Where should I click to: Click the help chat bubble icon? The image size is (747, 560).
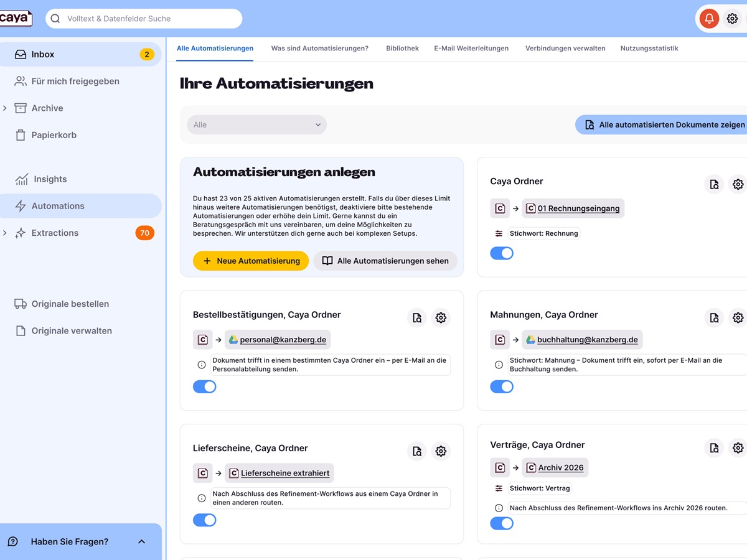[12, 541]
